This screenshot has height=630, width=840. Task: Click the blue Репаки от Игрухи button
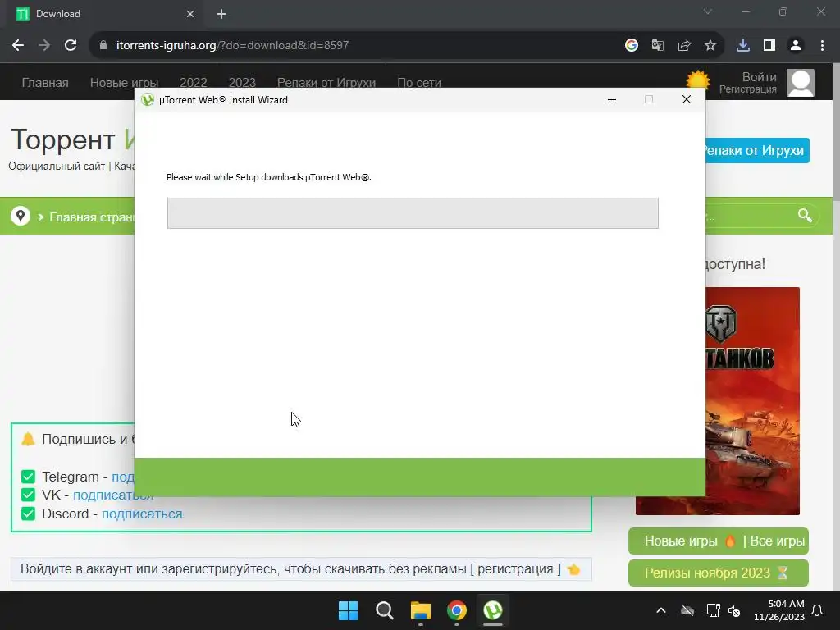[757, 151]
